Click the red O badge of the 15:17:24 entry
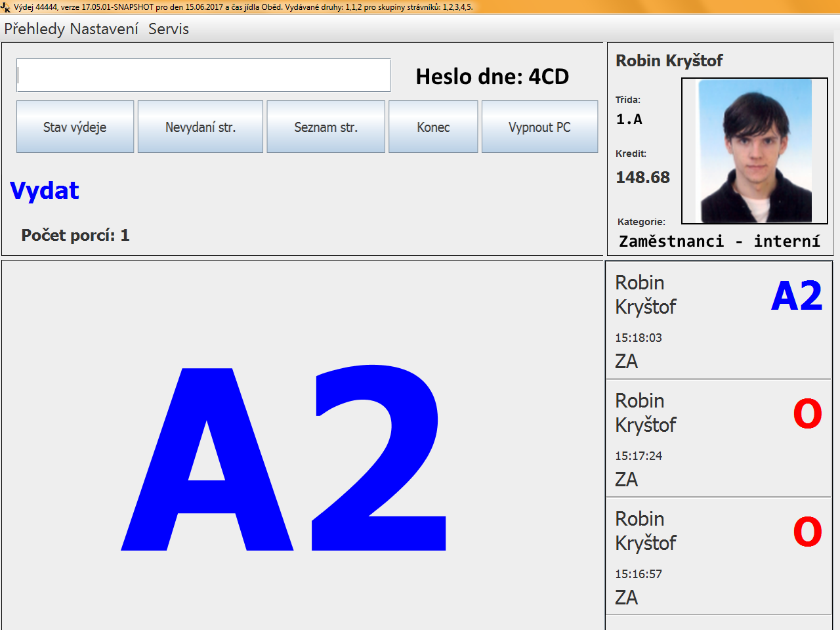The image size is (840, 630). coord(807,414)
